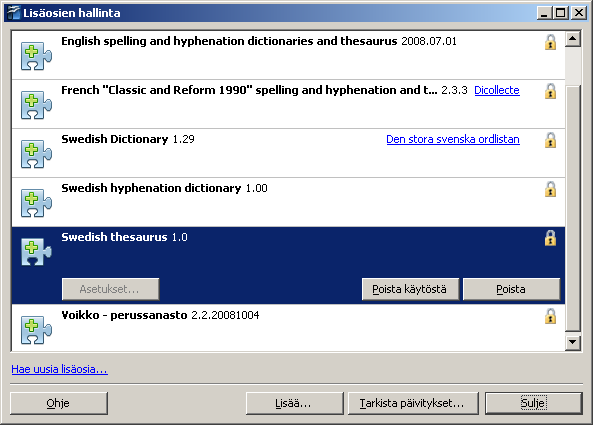This screenshot has width=593, height=425.
Task: Click lock icon on Swedish hyphenation dictionary row
Action: 550,189
